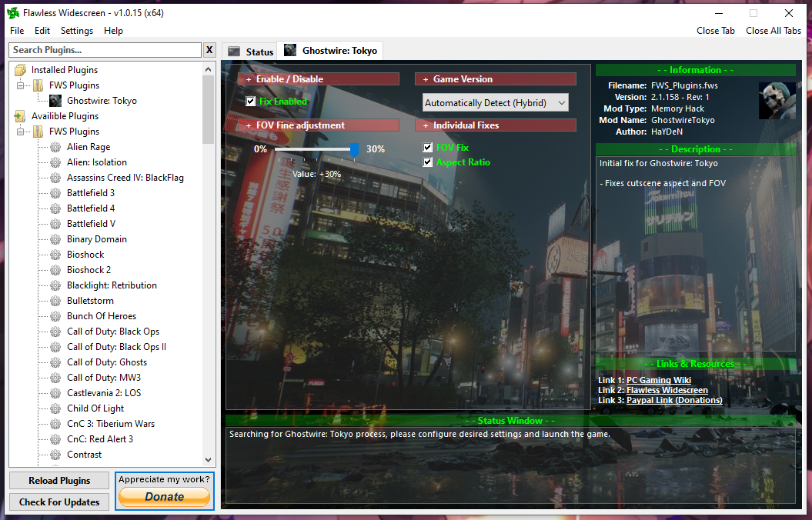This screenshot has height=520, width=812.
Task: Click the gear icon next to Call of Duty: MW3
Action: tap(55, 378)
